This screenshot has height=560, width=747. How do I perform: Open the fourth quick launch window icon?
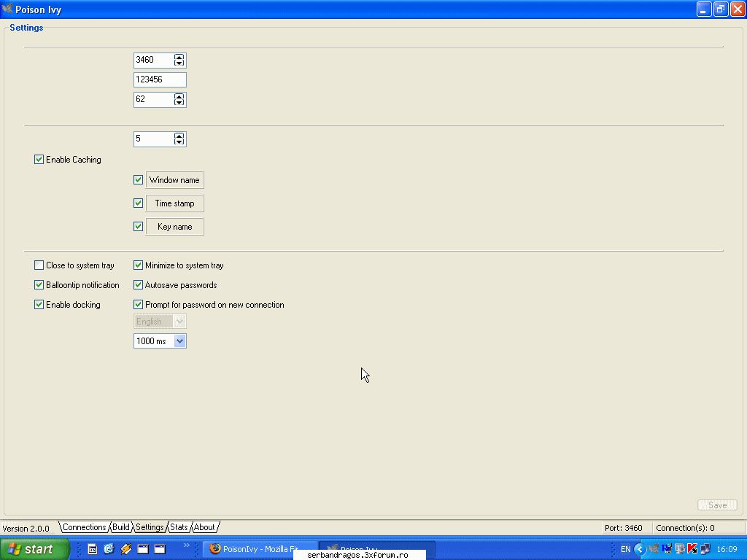(x=143, y=549)
